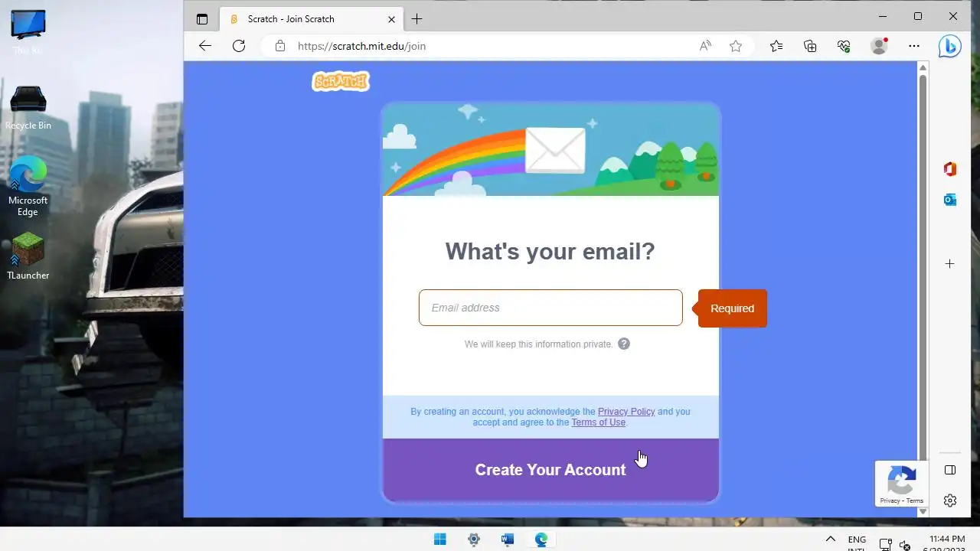Screen dimensions: 980x551
Task: Click the Email address field
Action: (550, 308)
